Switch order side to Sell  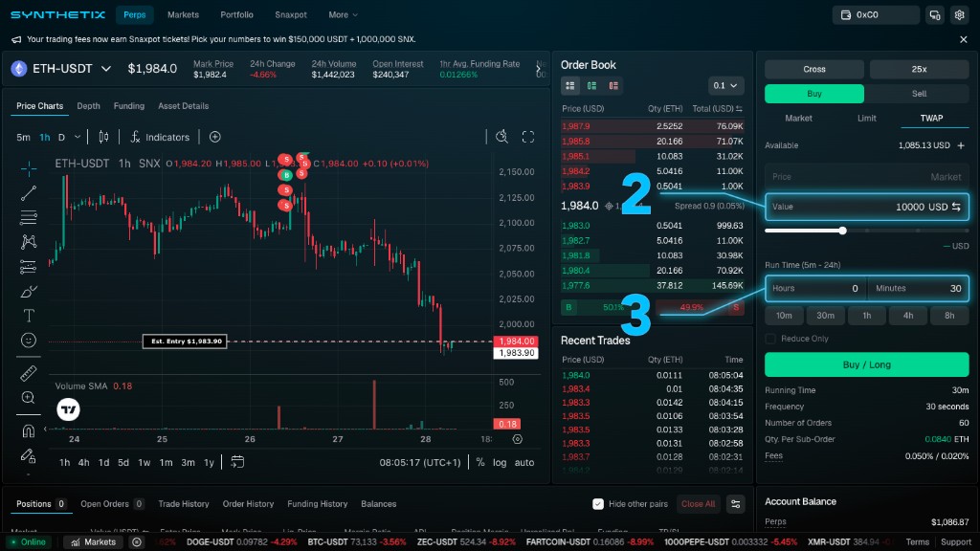tap(919, 94)
